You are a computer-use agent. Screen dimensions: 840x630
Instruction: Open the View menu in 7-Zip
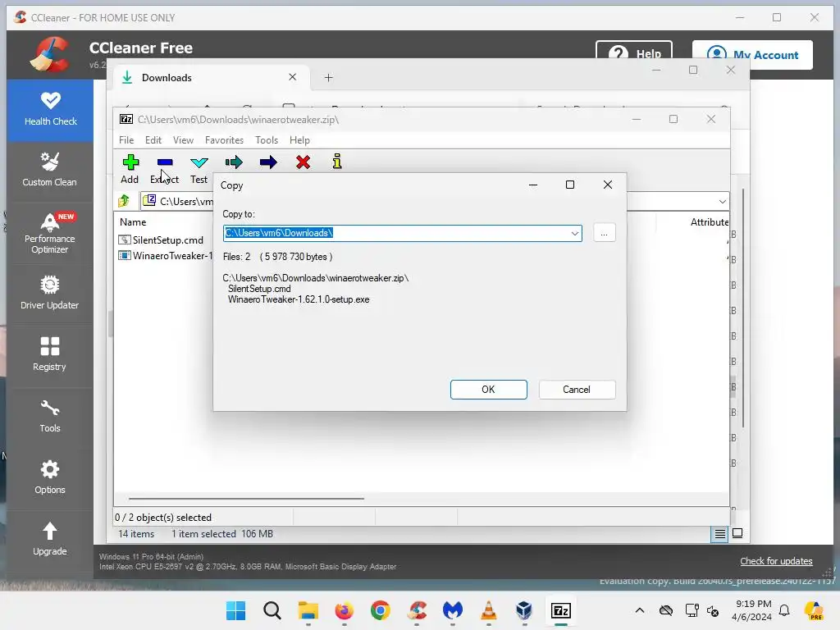(183, 139)
